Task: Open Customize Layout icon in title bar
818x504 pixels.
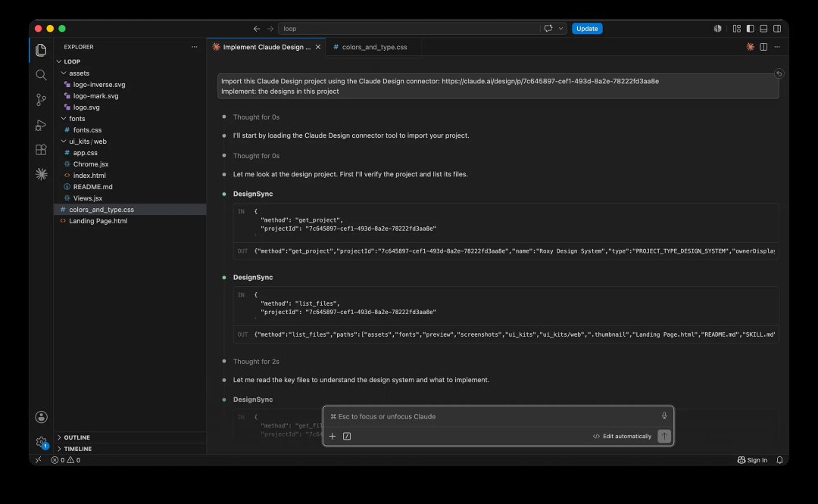Action: pos(737,29)
